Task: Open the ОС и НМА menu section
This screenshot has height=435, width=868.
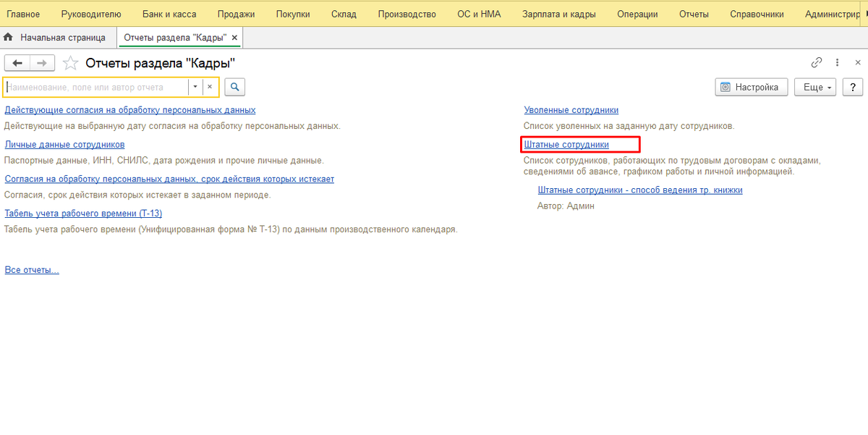Action: [x=479, y=14]
